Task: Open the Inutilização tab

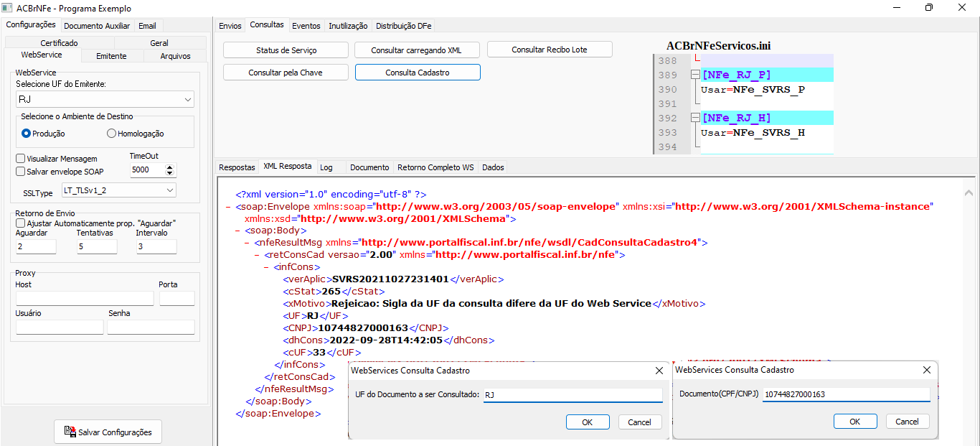Action: (348, 26)
